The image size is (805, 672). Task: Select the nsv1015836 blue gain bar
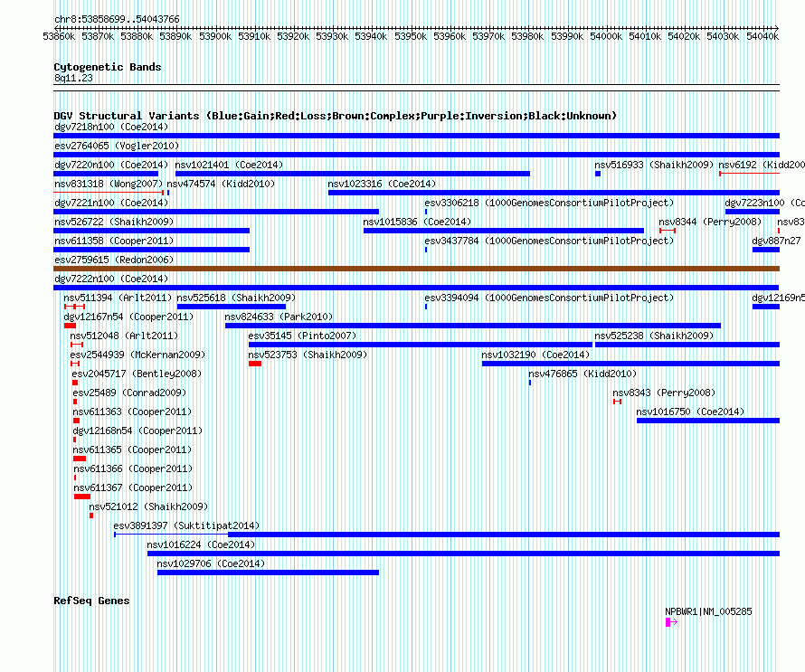504,231
